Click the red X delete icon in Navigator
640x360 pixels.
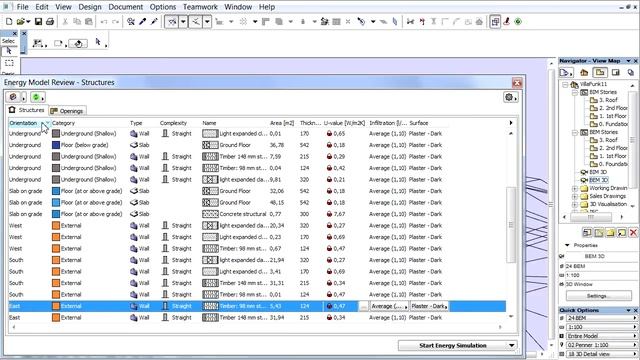point(633,233)
